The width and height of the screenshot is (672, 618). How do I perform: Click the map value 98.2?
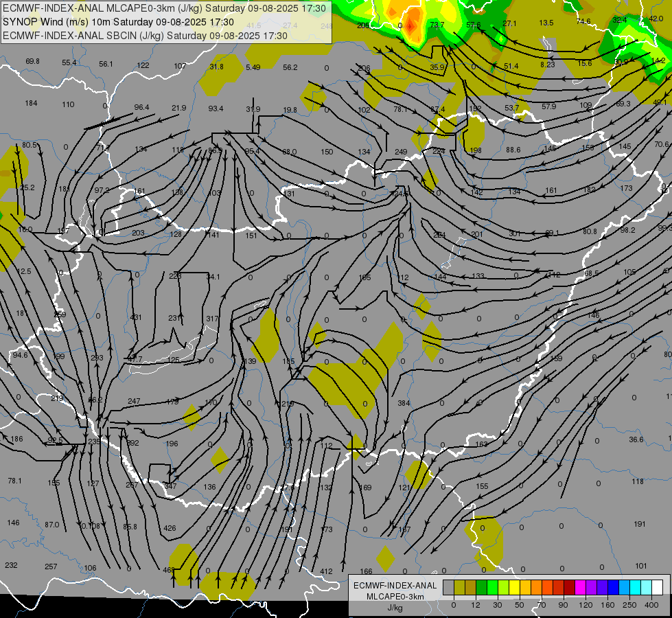[627, 230]
